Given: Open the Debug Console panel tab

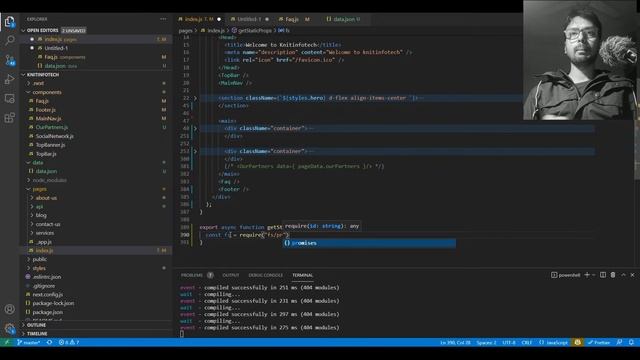Looking at the screenshot, I should [265, 275].
